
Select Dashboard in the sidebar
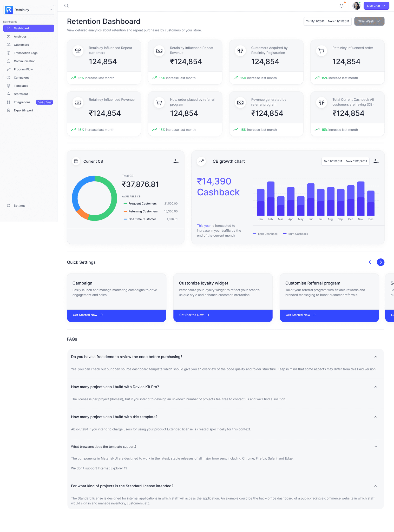tap(29, 28)
